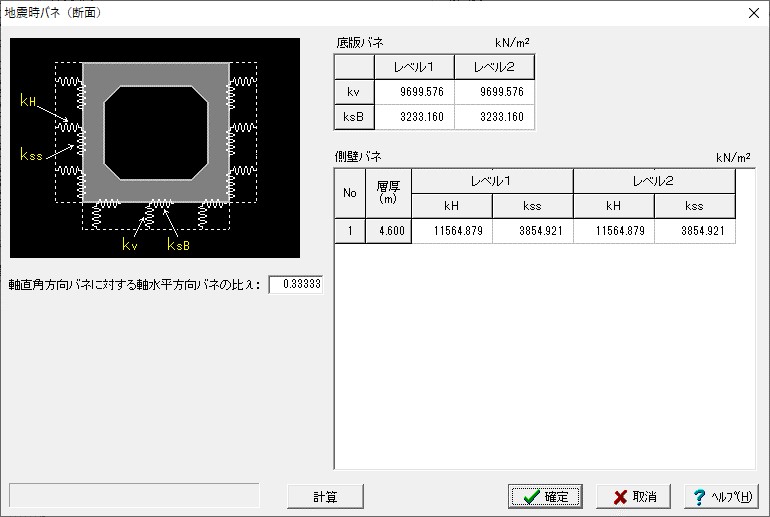Select レベル2 kH cell 11564.879
The height and width of the screenshot is (517, 770).
(614, 231)
